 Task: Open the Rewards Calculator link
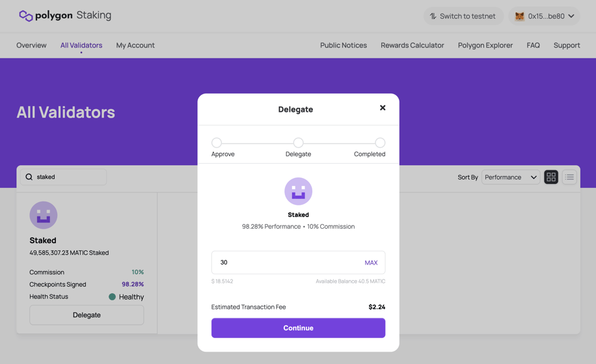click(413, 45)
